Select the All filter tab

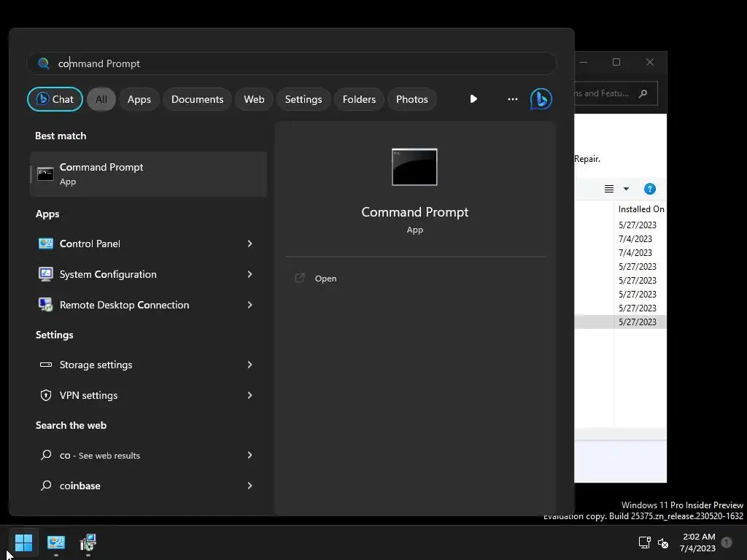click(101, 99)
